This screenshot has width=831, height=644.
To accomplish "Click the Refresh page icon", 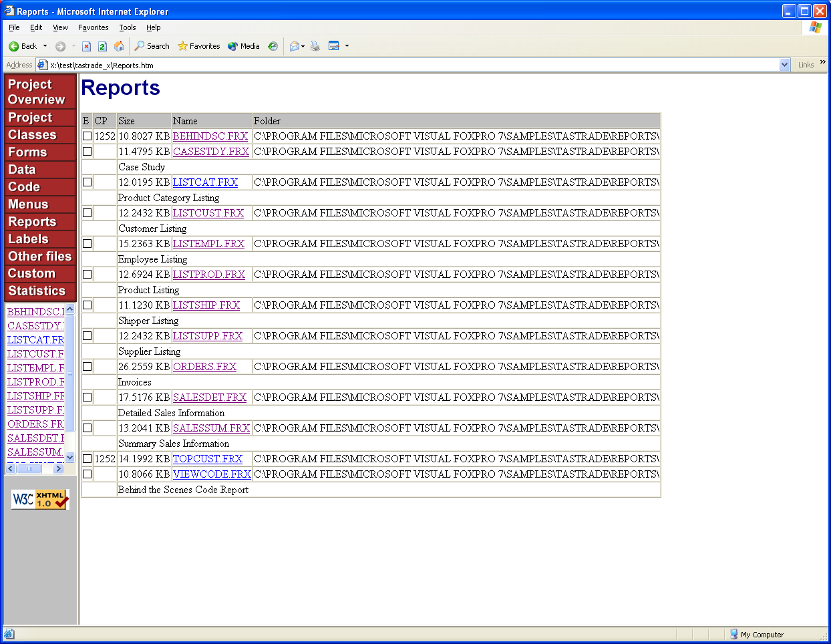I will [102, 46].
